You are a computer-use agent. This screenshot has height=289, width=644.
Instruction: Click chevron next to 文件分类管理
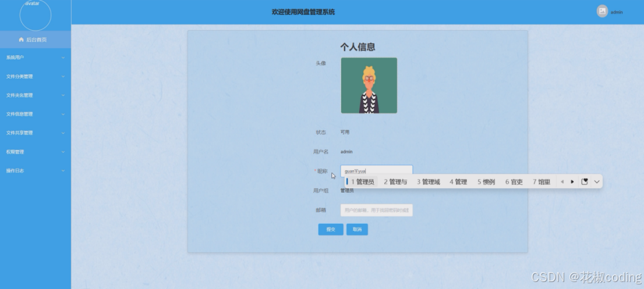point(63,77)
